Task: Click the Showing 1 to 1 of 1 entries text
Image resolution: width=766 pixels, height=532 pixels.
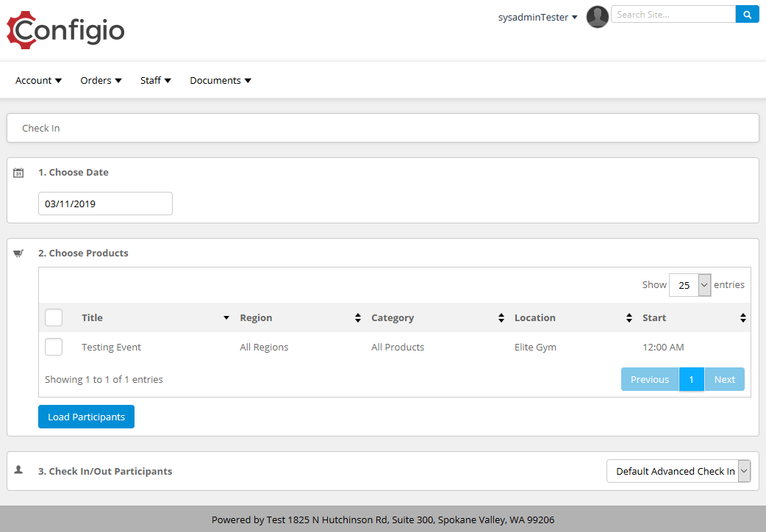Action: coord(104,379)
